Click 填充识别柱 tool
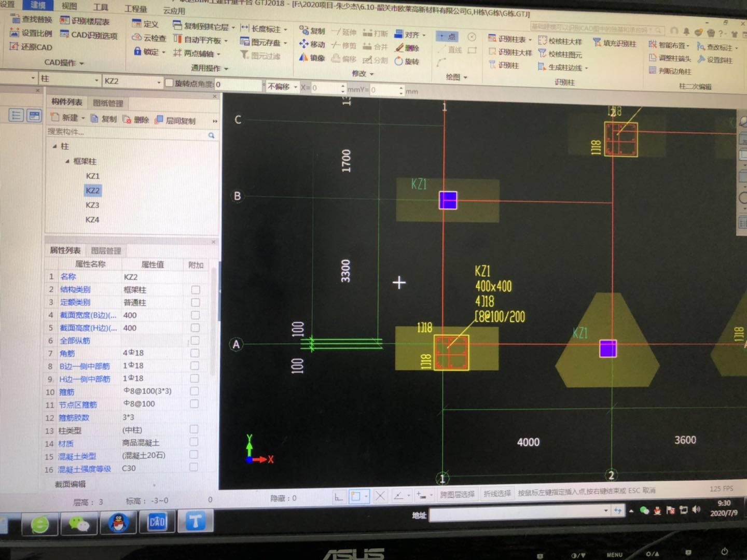747x560 pixels. point(614,43)
